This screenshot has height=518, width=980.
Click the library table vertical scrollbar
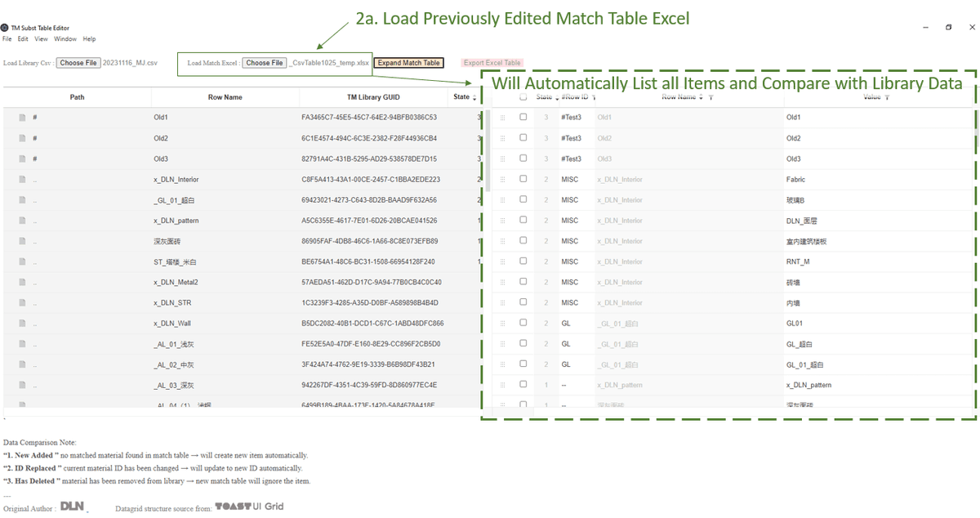point(488,151)
